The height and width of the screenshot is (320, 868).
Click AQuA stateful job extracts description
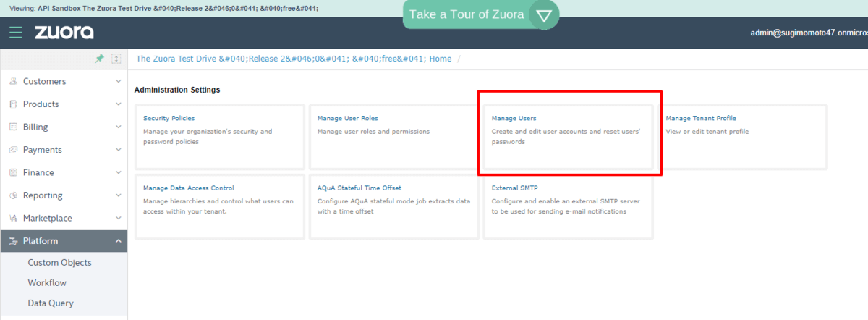click(x=393, y=206)
